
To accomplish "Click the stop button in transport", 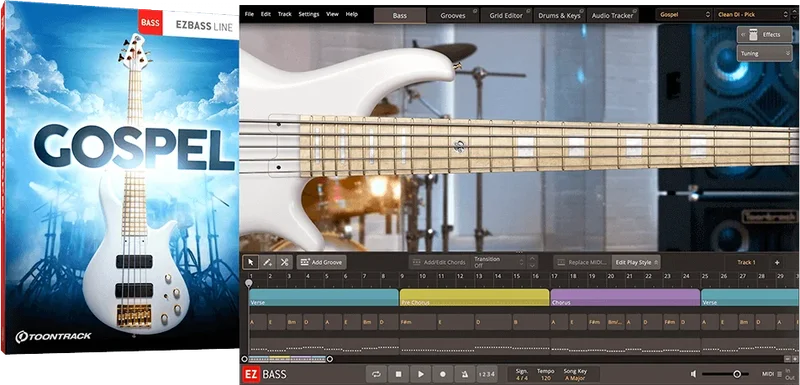I will pos(398,374).
